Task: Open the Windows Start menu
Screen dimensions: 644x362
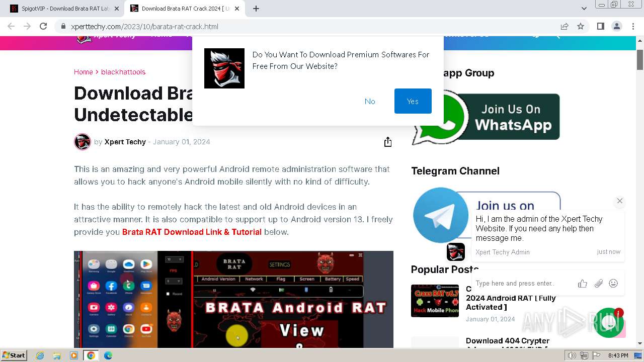Action: pyautogui.click(x=14, y=355)
